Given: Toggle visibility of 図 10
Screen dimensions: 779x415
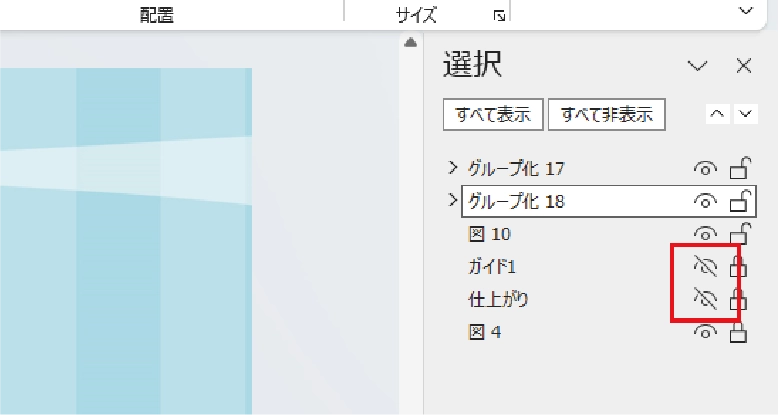Looking at the screenshot, I should 705,234.
